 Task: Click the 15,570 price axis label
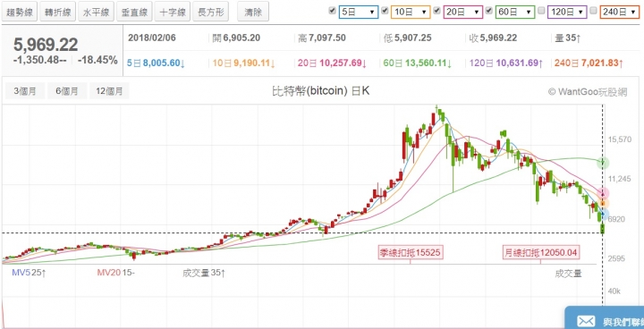[x=619, y=139]
